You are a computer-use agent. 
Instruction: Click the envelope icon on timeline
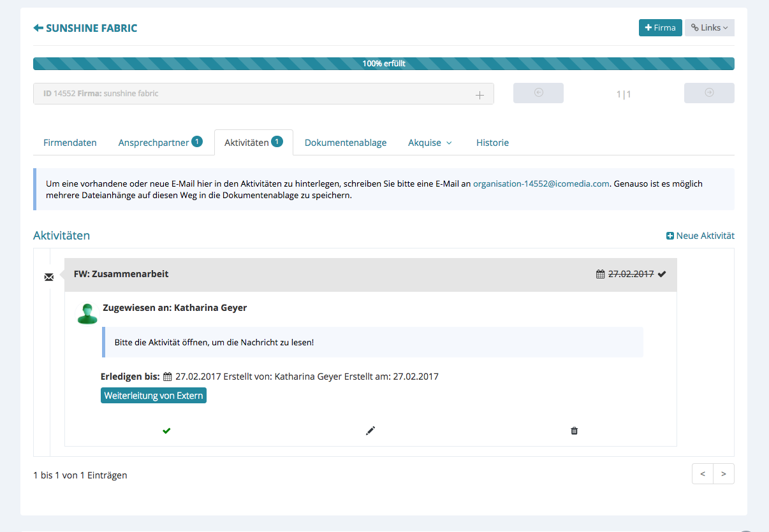pyautogui.click(x=49, y=277)
